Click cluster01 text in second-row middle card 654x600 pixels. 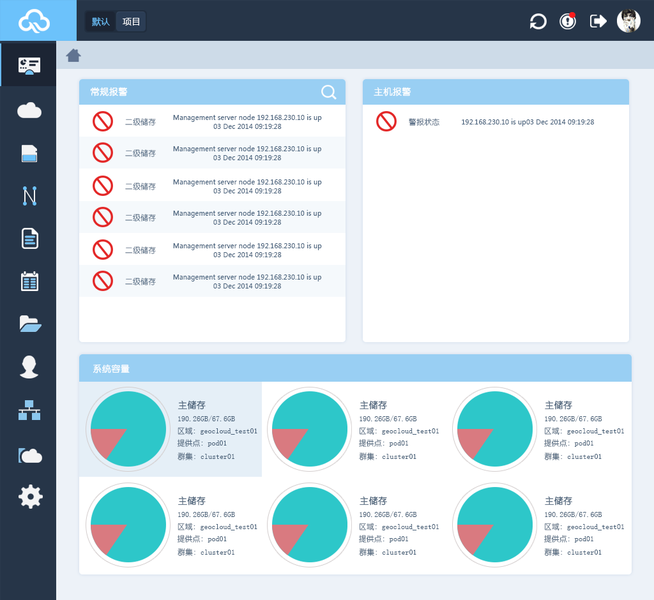coord(399,552)
